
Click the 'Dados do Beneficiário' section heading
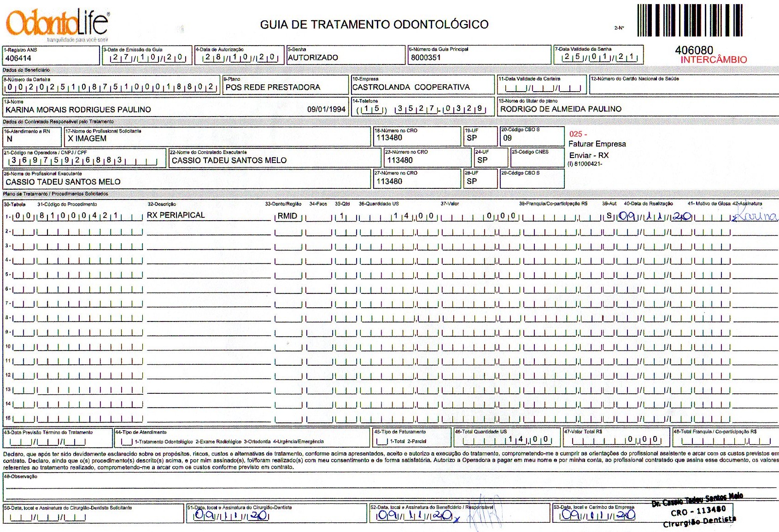point(26,70)
